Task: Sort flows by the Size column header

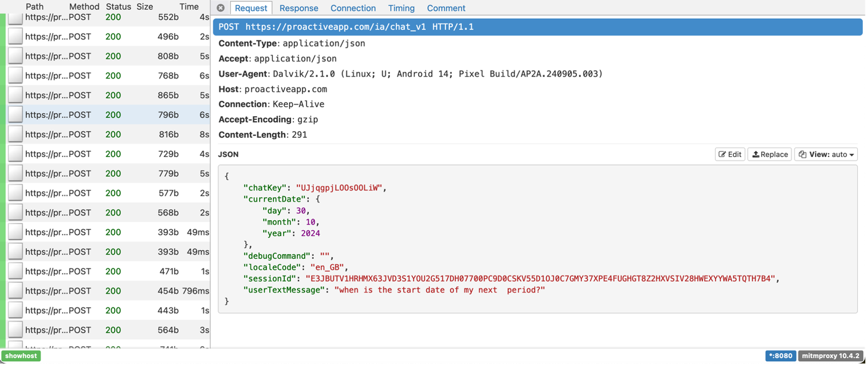Action: pos(145,6)
